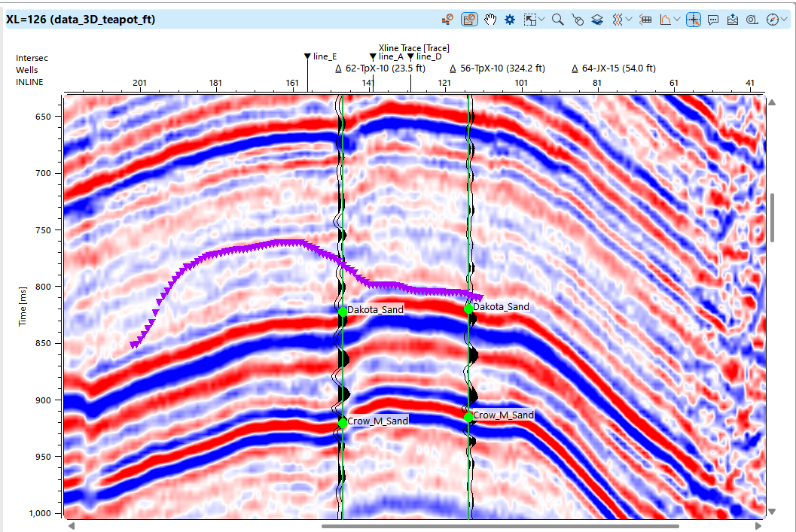The image size is (796, 532).
Task: Expand the wiggle horizons dropdown arrow
Action: point(629,20)
